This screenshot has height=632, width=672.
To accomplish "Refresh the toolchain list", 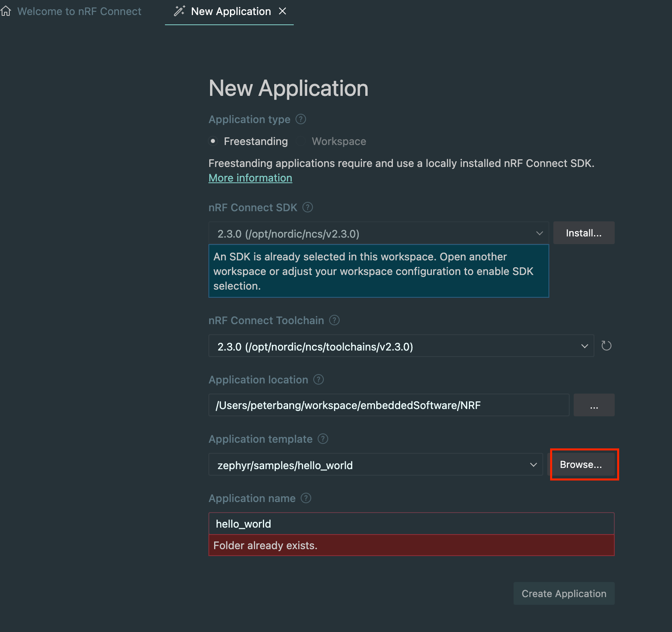I will click(x=606, y=346).
